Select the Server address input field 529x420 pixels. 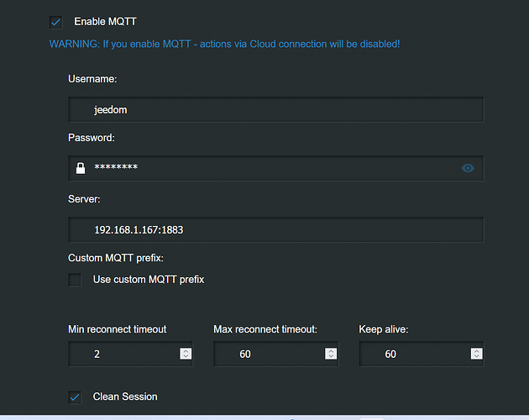pyautogui.click(x=275, y=229)
